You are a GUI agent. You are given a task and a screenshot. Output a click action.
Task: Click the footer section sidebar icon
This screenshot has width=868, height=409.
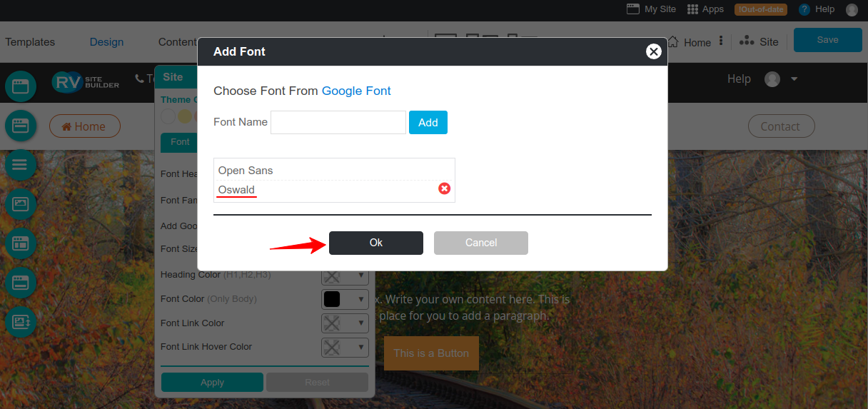(x=21, y=282)
